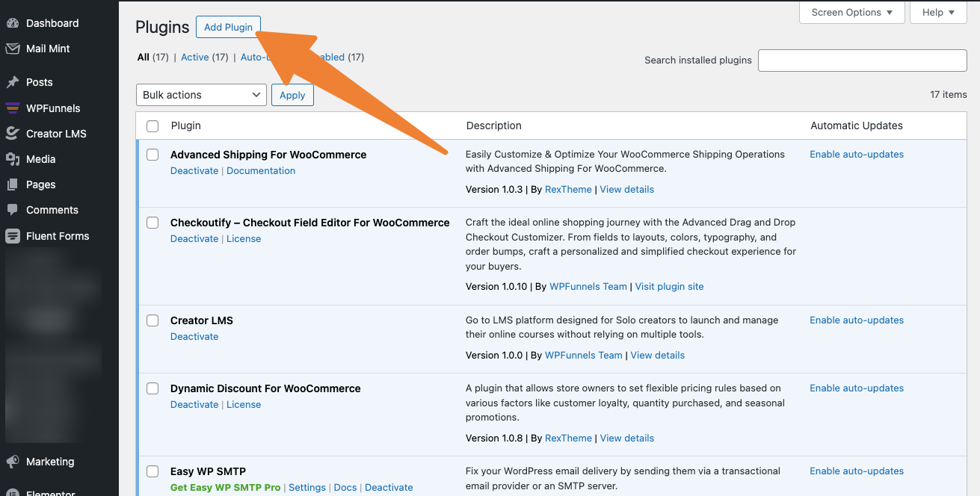Click the Add Plugin button
Viewport: 980px width, 496px height.
(x=228, y=27)
